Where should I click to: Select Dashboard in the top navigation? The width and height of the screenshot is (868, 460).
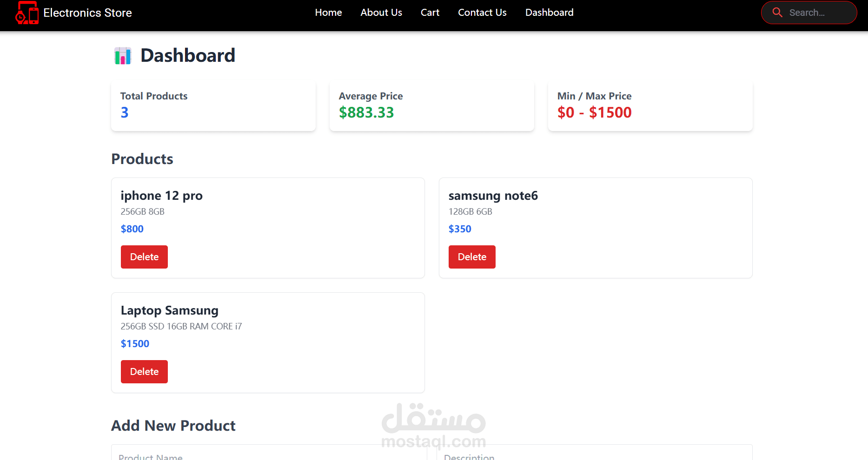pyautogui.click(x=549, y=13)
